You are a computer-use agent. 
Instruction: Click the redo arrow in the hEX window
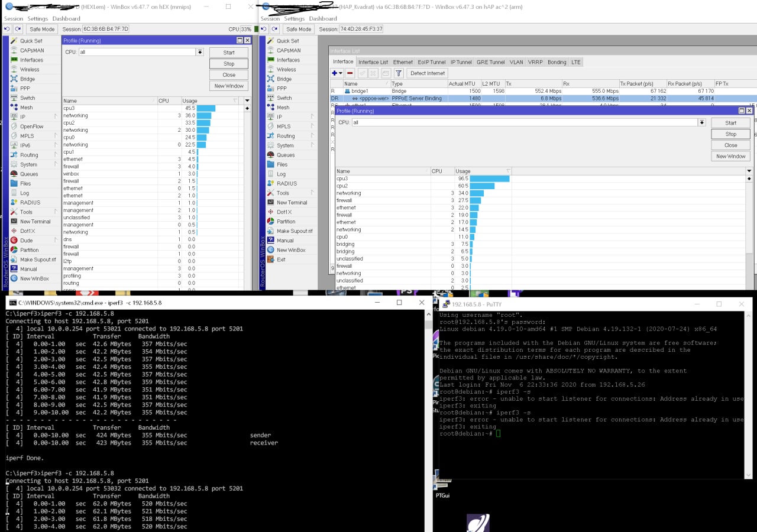click(x=18, y=29)
